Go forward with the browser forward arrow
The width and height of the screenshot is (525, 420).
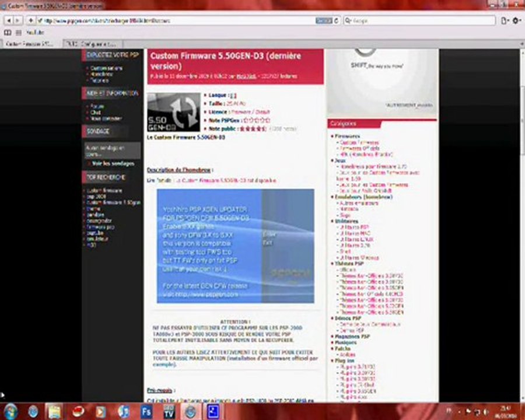point(17,21)
